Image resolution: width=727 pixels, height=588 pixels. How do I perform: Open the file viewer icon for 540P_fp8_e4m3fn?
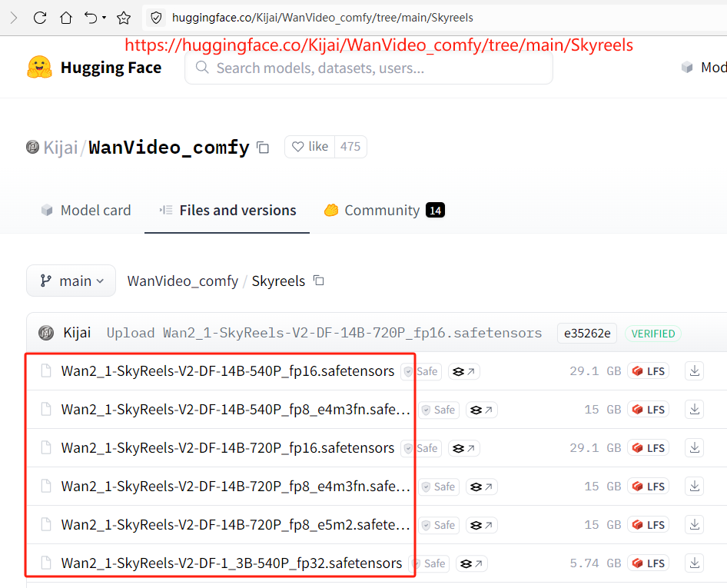[481, 410]
